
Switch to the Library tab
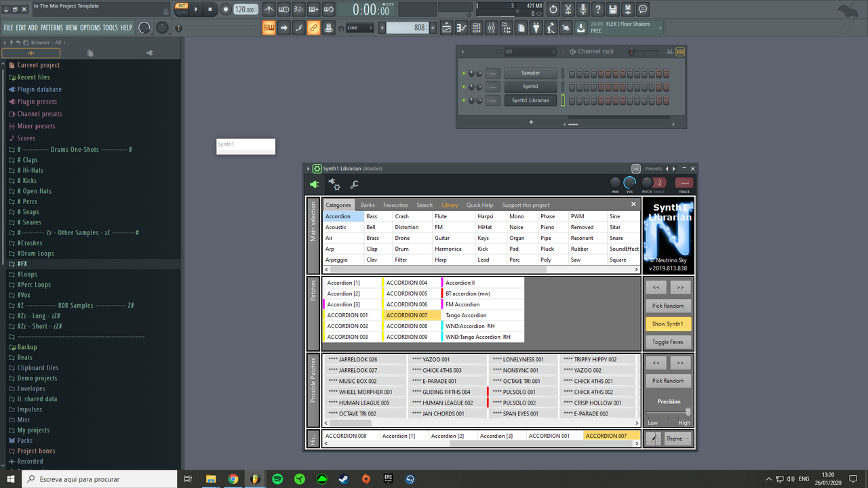click(450, 205)
